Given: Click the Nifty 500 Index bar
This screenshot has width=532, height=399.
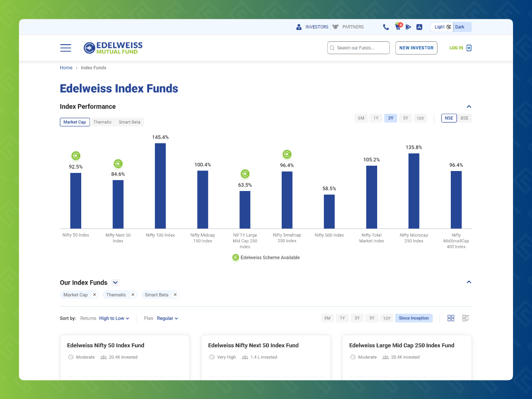Looking at the screenshot, I should click(x=330, y=212).
